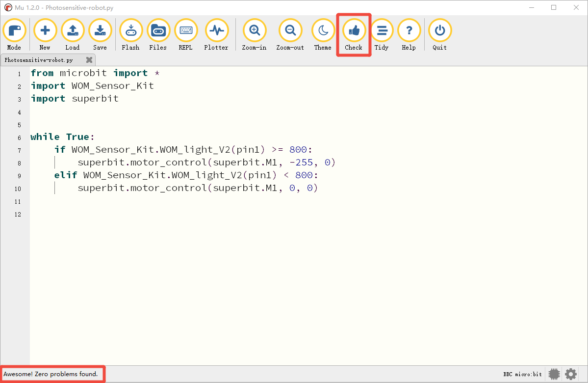Click the Load file icon

(x=73, y=34)
